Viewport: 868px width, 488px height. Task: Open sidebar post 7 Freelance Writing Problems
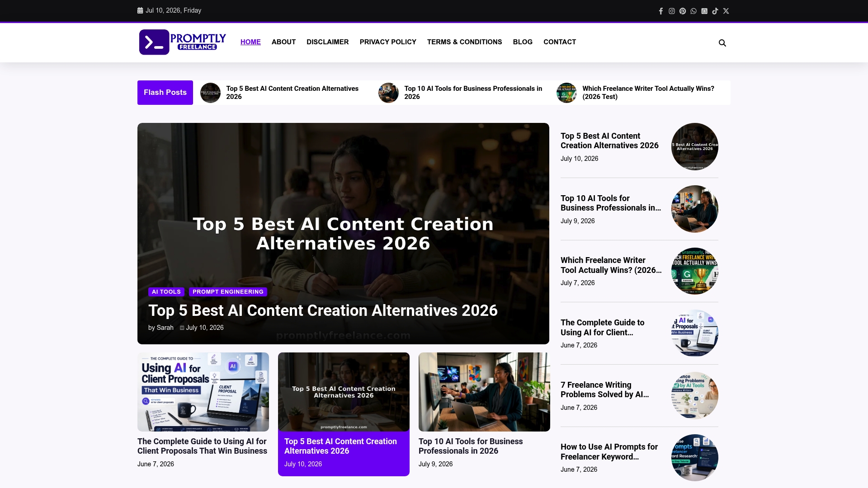coord(604,389)
